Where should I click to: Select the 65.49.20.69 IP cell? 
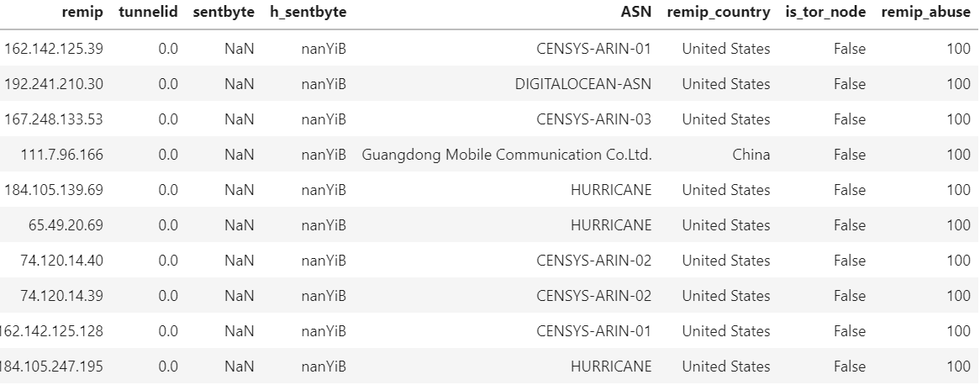click(66, 225)
